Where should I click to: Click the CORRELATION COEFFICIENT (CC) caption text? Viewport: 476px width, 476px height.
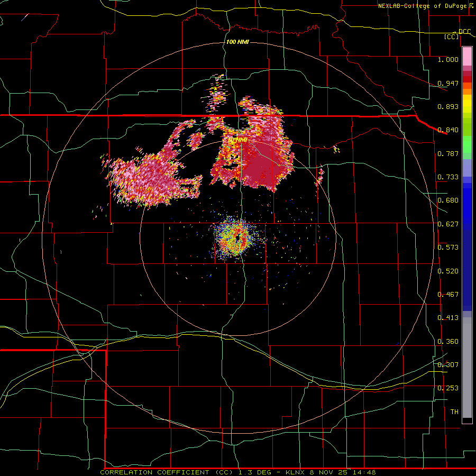[167, 472]
